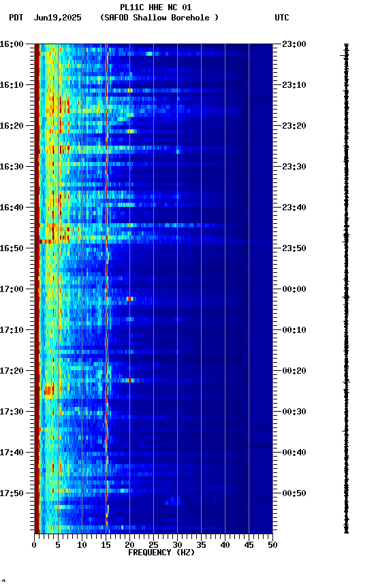Click the 17:50 PDT time label
The width and height of the screenshot is (376, 588).
click(x=12, y=493)
